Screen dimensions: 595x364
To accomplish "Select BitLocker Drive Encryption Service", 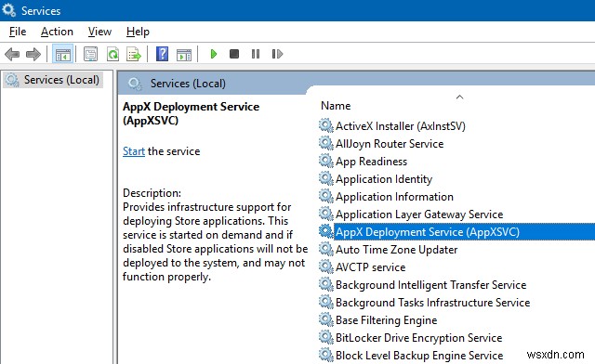I will 419,338.
